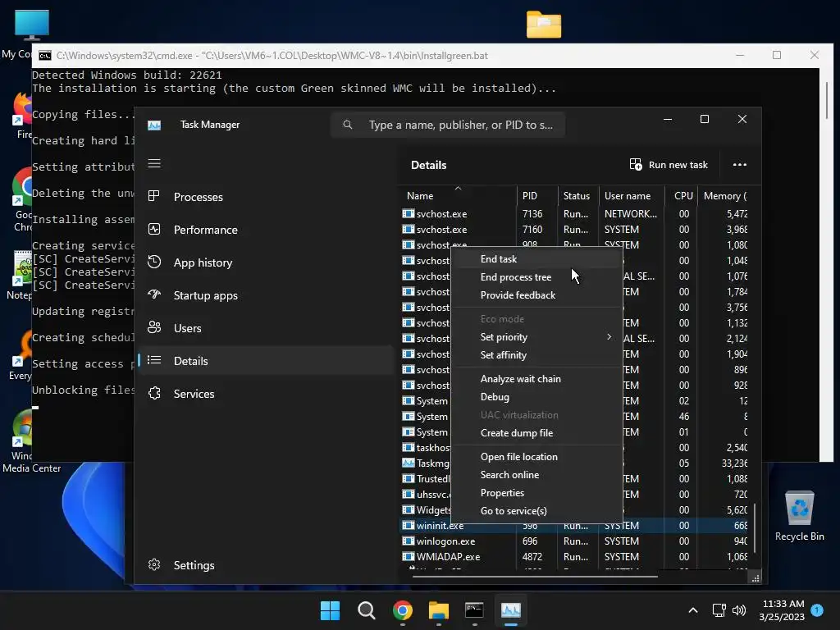The image size is (840, 630).
Task: Choose Set affinity
Action: (536, 355)
